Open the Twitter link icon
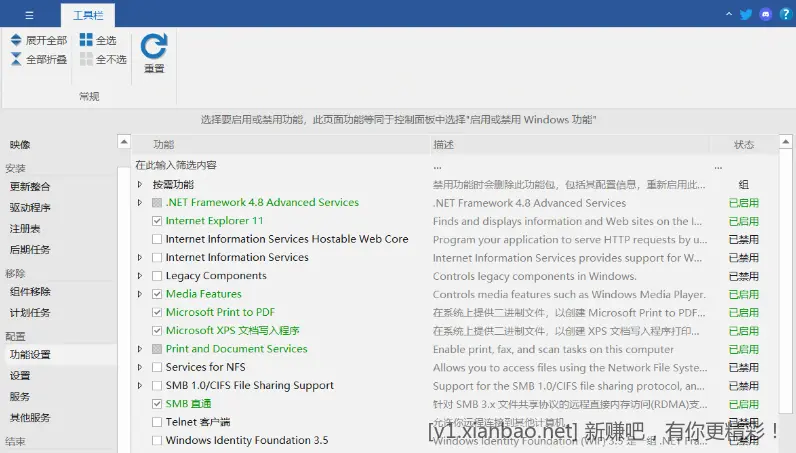This screenshot has width=796, height=453. pos(746,15)
